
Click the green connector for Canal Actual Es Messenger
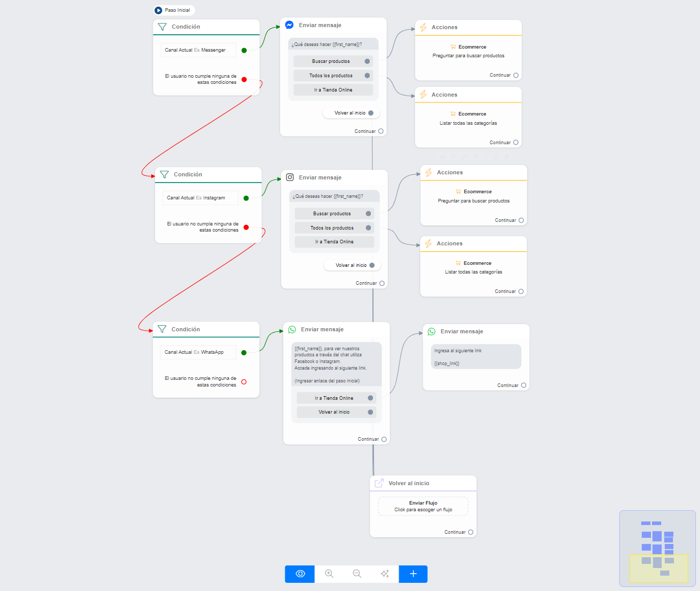tap(244, 50)
